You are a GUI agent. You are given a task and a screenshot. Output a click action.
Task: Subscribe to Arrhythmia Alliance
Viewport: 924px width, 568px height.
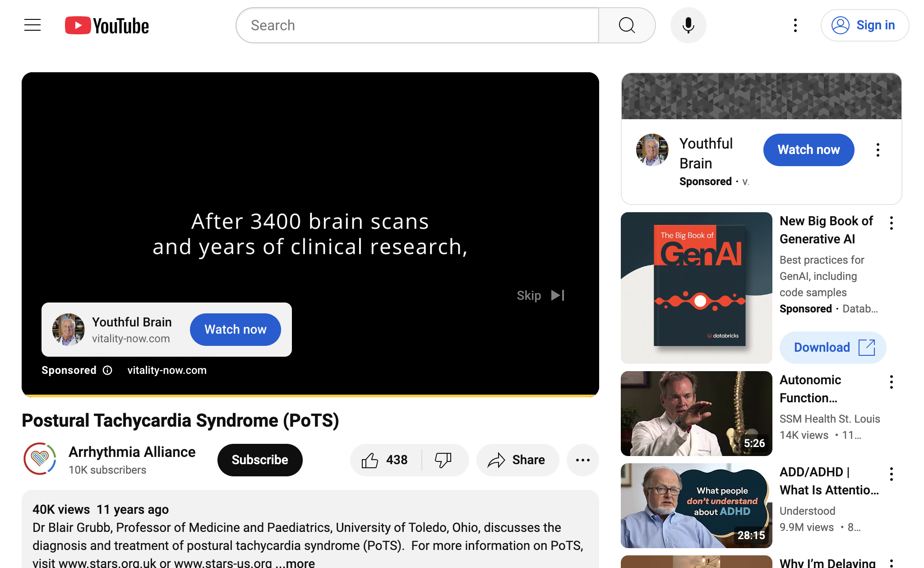(x=260, y=460)
